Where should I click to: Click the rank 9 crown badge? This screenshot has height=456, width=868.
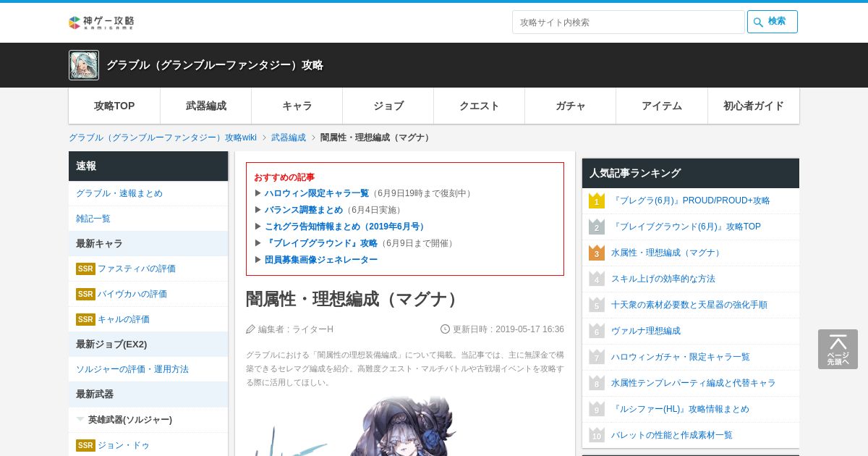[x=597, y=409]
